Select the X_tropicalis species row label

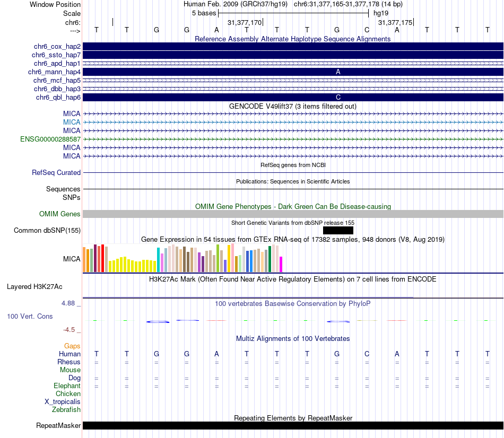(63, 402)
